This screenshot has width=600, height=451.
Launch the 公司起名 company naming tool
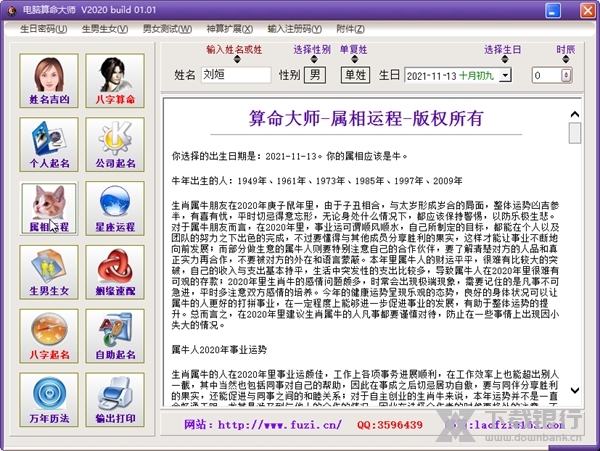[x=115, y=145]
